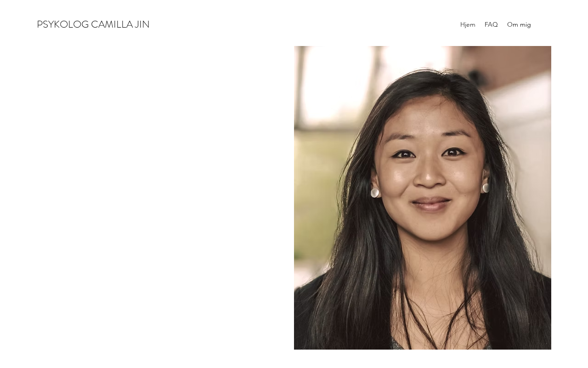Select the portrait photo

(423, 198)
